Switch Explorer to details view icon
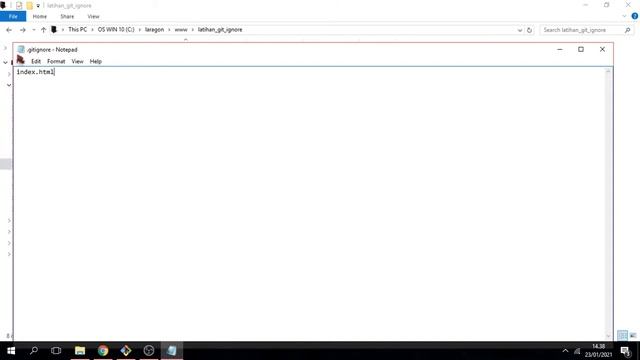This screenshot has width=640, height=360. coord(622,336)
